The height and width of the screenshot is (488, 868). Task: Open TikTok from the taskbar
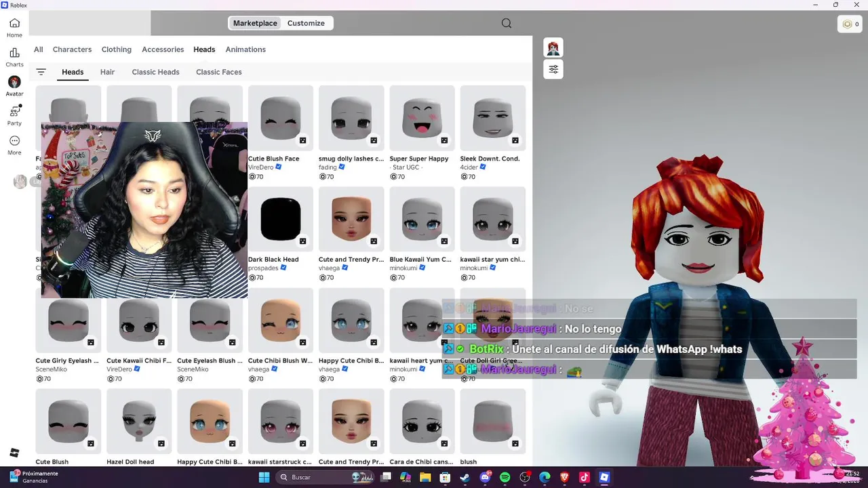tap(585, 478)
